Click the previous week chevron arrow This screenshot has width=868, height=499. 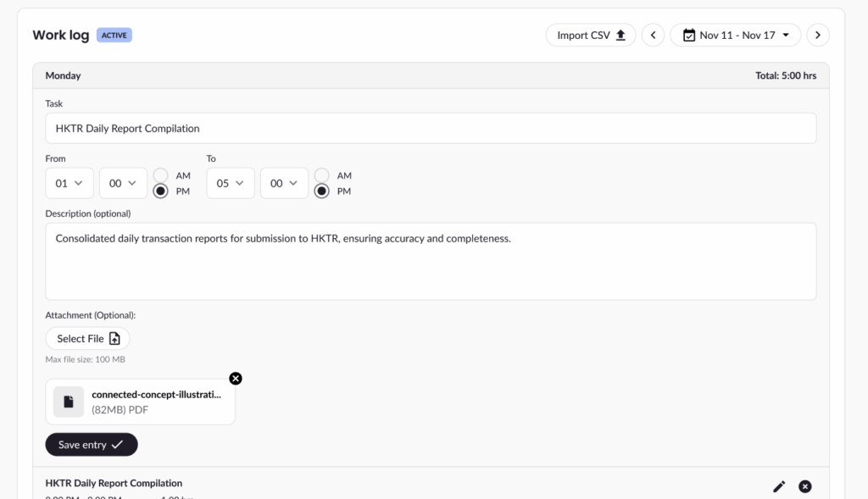[x=653, y=35]
